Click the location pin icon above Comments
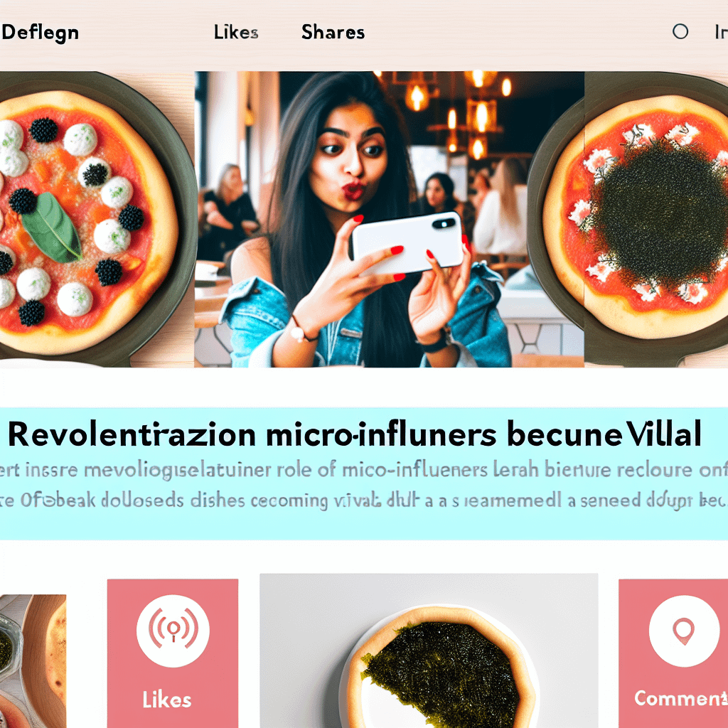The image size is (728, 728). coord(684,631)
